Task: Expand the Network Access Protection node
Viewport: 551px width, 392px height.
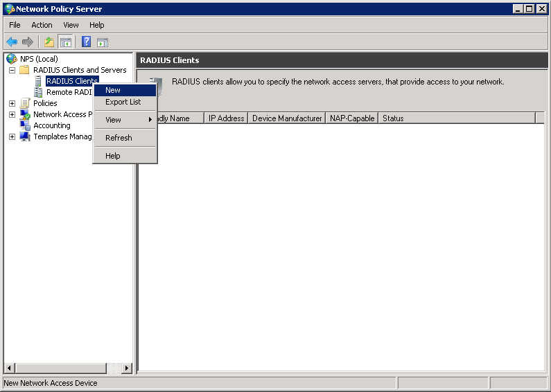Action: pyautogui.click(x=12, y=114)
